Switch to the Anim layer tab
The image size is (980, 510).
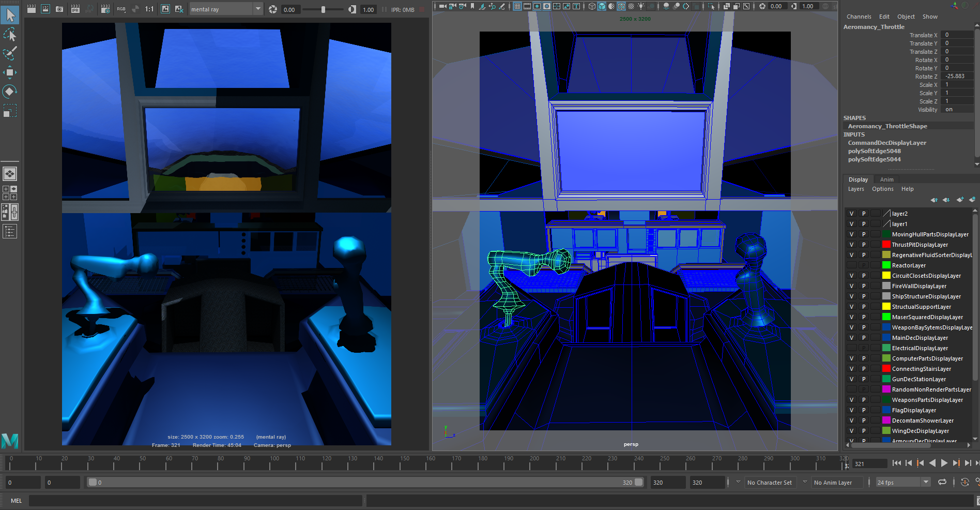pyautogui.click(x=886, y=179)
